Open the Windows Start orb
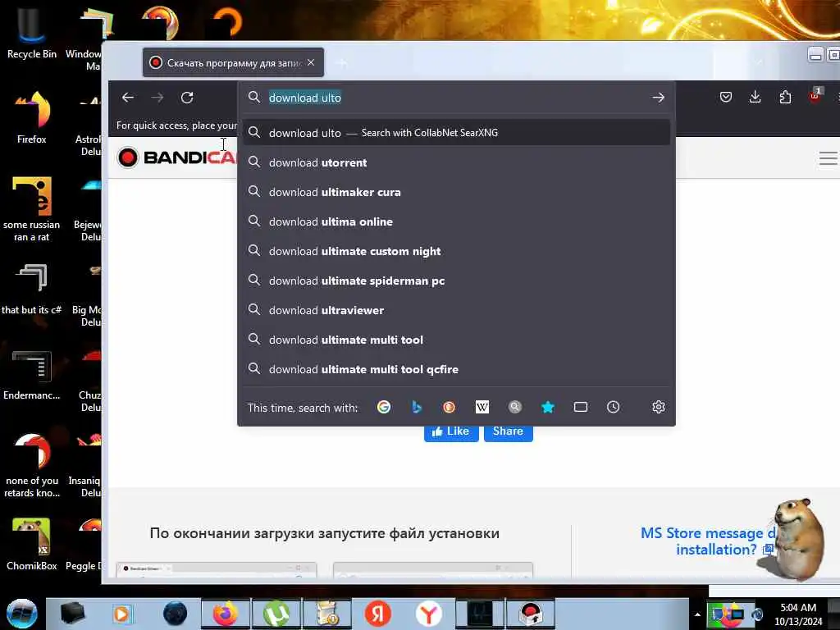 [21, 614]
